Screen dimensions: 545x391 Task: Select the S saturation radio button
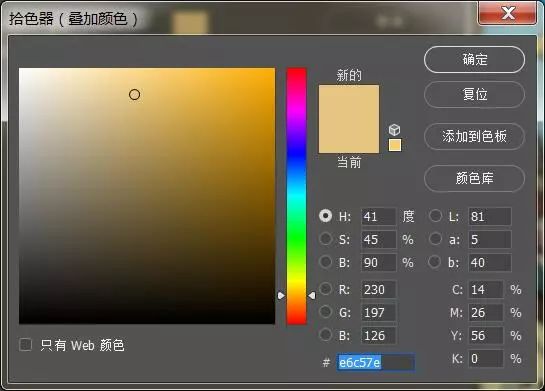[326, 239]
